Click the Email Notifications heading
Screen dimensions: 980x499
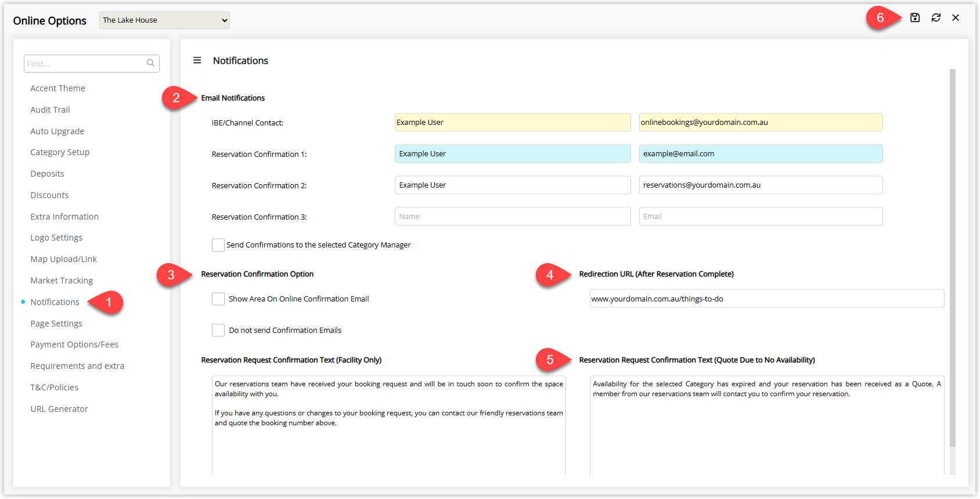pos(233,98)
